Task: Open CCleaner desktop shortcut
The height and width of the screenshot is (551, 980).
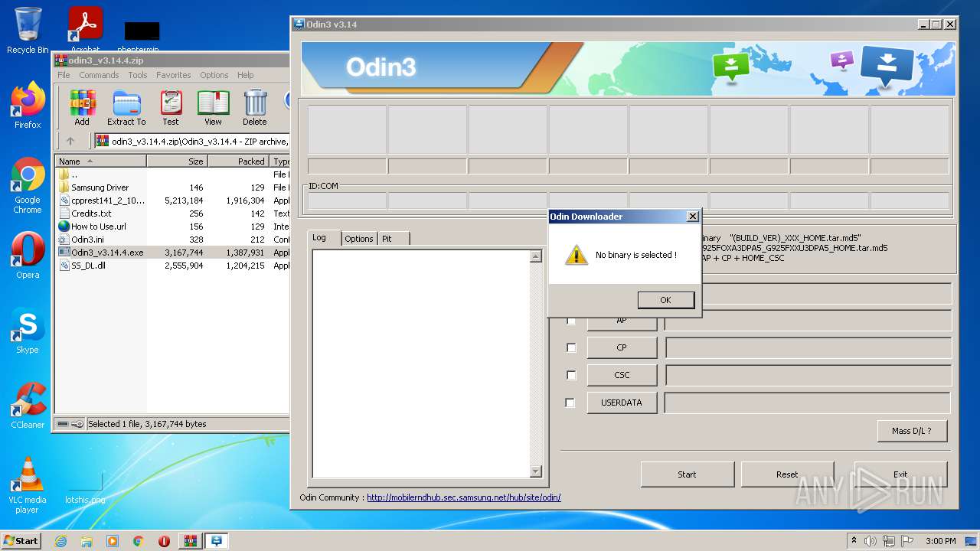Action: [28, 406]
